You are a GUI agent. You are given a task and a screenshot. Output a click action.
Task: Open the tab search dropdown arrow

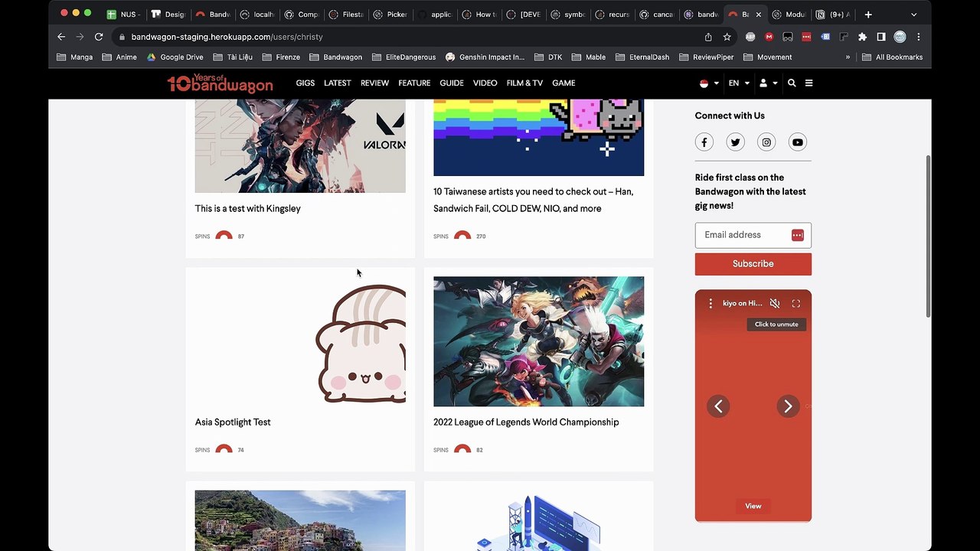913,15
